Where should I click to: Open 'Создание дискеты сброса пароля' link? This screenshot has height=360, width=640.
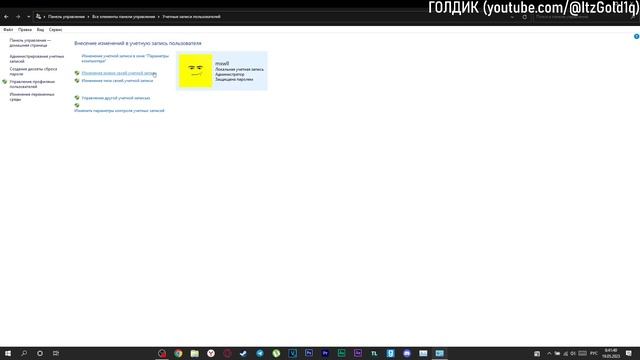(33, 71)
